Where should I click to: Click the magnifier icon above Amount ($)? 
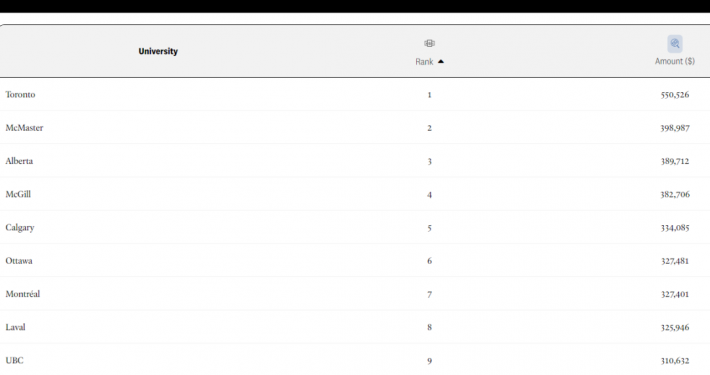click(675, 44)
